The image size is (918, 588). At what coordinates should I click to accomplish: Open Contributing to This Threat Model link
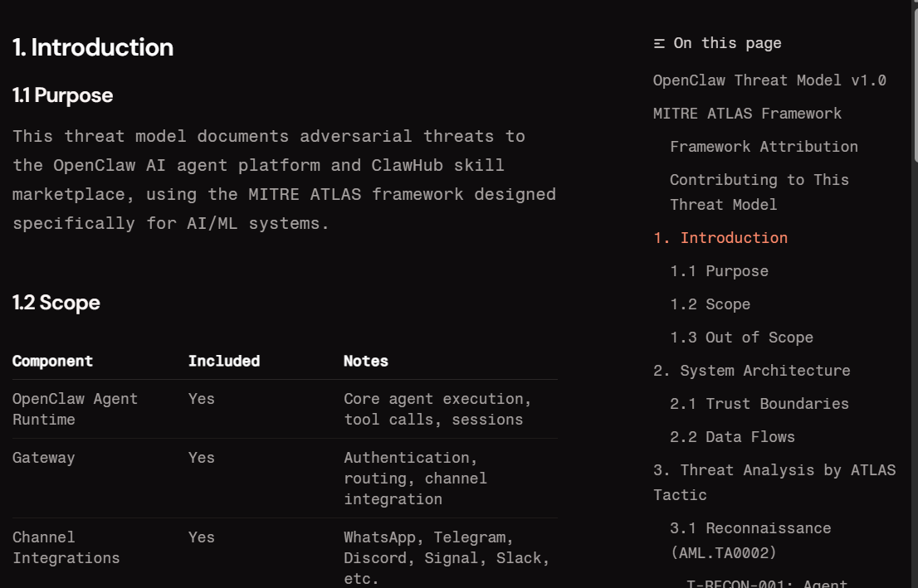[759, 192]
